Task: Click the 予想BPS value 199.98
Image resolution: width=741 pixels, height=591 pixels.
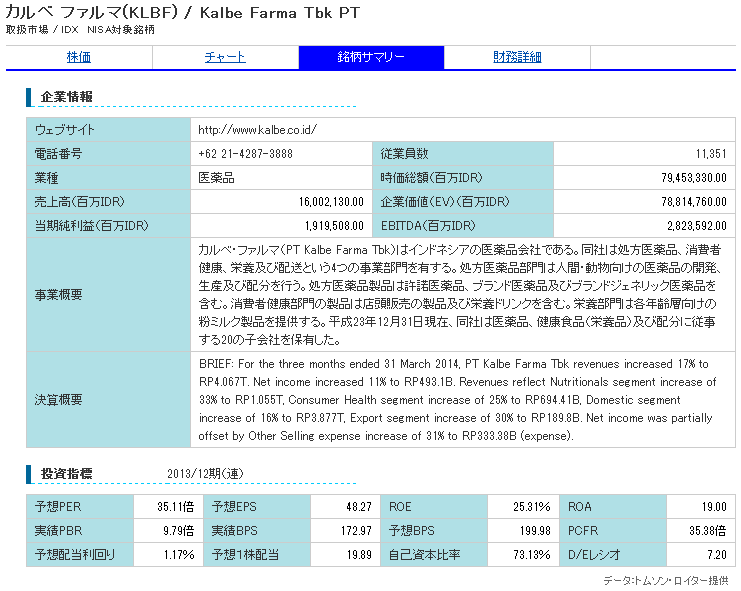Action: [535, 531]
